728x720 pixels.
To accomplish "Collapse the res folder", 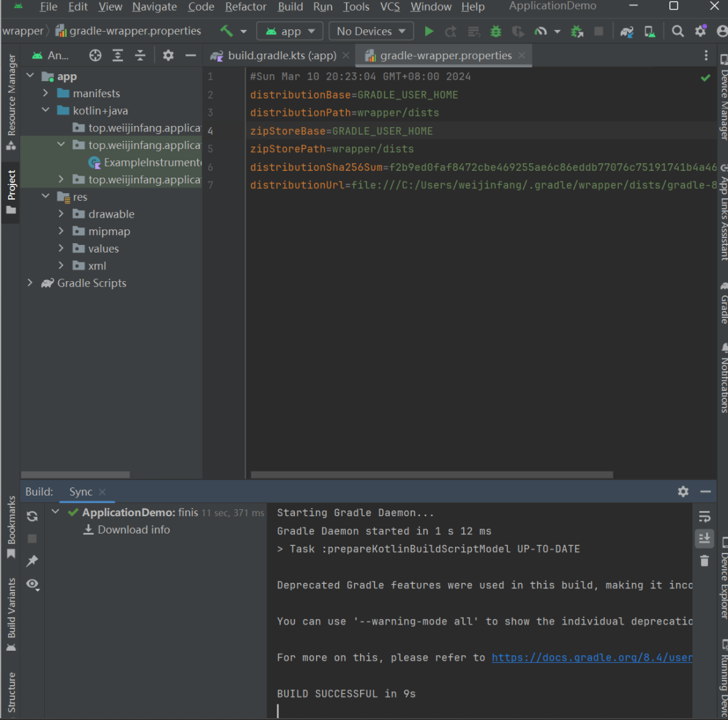I will pyautogui.click(x=46, y=196).
